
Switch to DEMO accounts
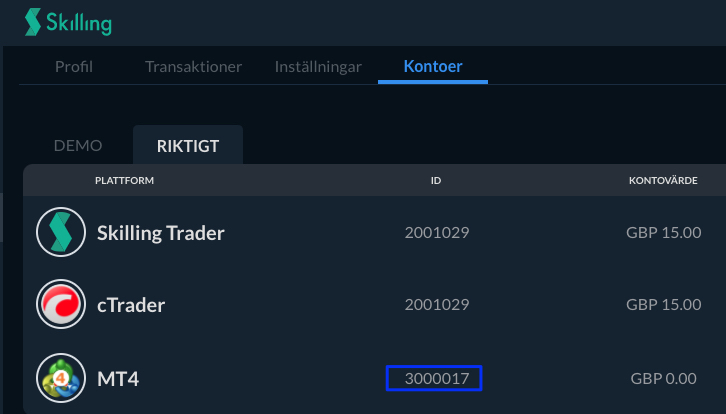click(78, 145)
